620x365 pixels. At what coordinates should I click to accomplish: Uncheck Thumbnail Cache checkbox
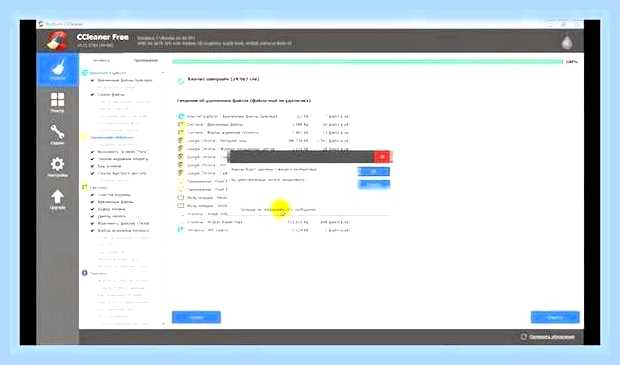93,166
